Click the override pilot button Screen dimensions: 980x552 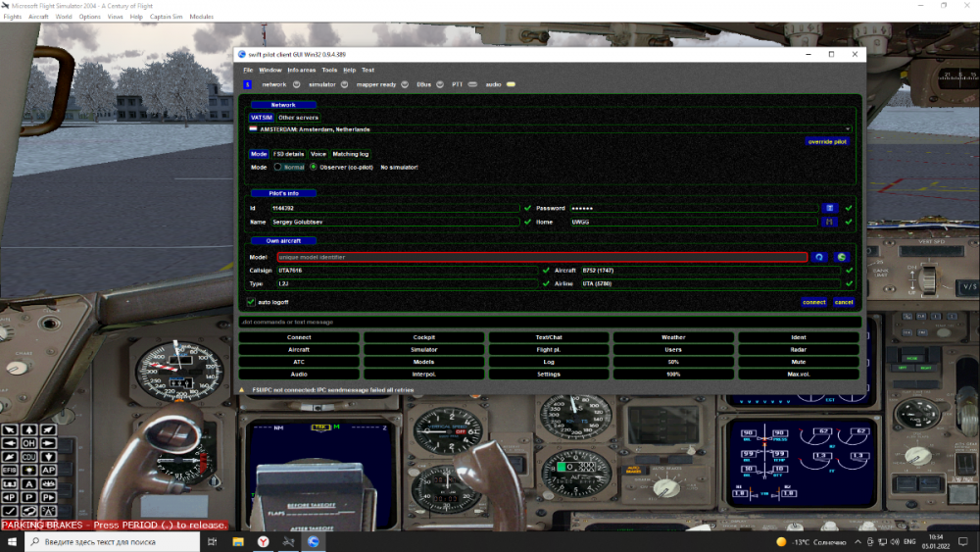tap(827, 141)
